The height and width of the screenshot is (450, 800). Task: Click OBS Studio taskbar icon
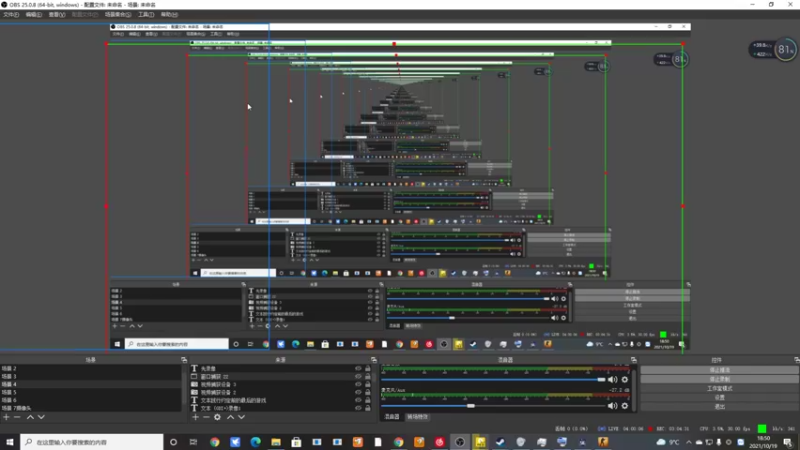(460, 442)
